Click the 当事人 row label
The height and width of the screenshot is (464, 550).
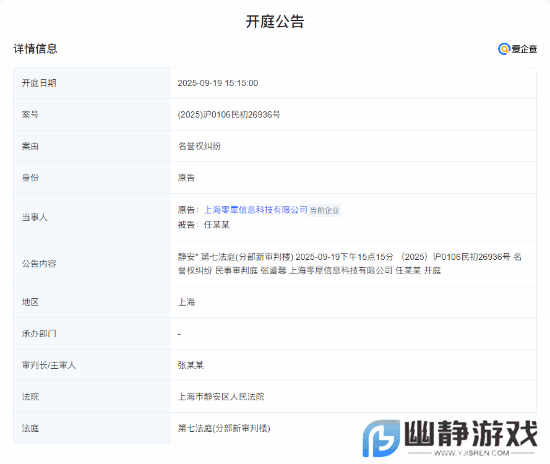click(34, 217)
